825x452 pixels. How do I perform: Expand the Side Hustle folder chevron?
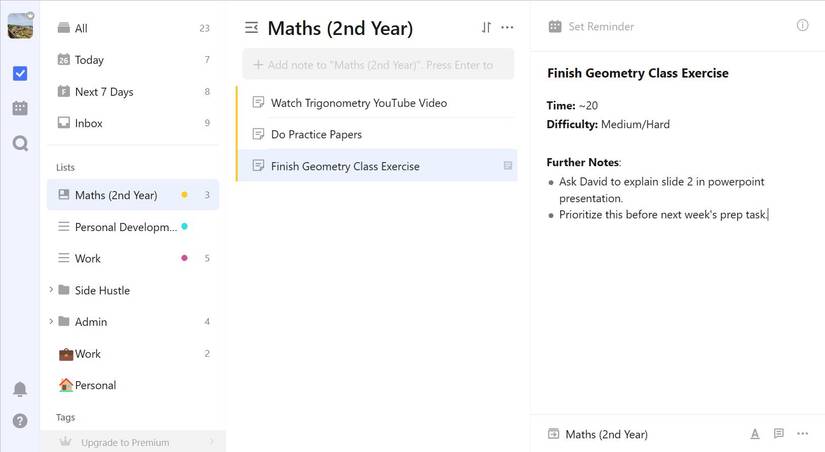coord(51,290)
